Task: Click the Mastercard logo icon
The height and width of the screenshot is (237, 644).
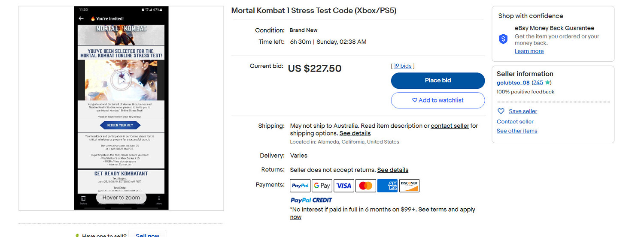Action: coord(366,186)
